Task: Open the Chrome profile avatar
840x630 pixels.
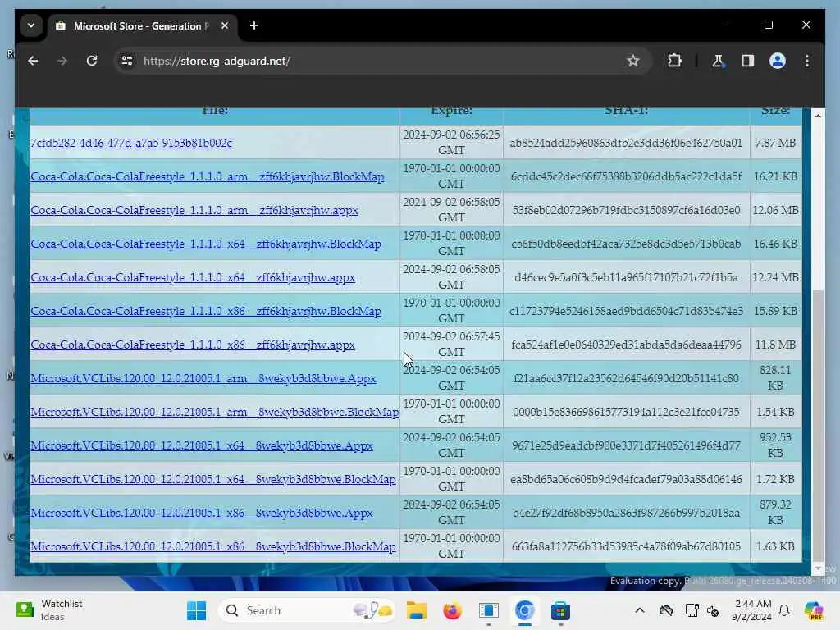Action: pyautogui.click(x=778, y=61)
